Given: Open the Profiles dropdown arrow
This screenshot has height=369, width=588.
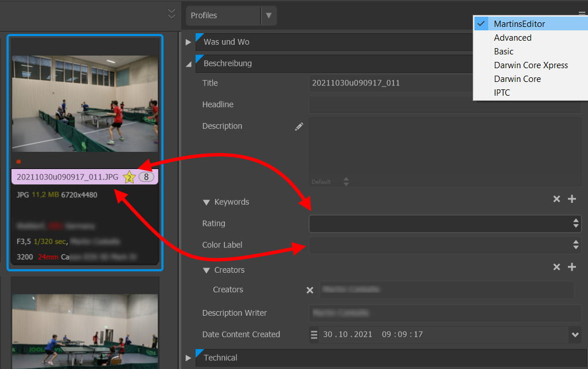Looking at the screenshot, I should click(268, 15).
